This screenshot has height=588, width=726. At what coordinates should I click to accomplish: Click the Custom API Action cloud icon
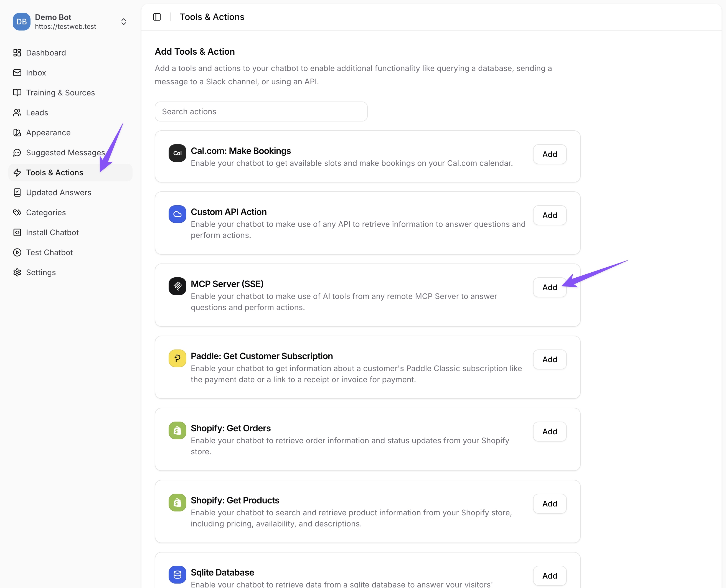177,214
